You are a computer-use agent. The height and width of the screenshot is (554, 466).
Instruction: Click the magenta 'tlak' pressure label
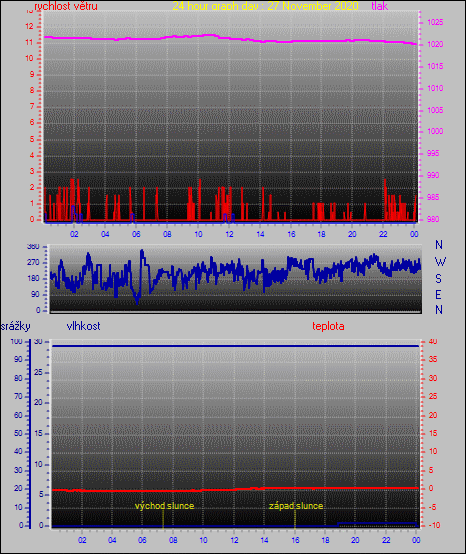[379, 6]
